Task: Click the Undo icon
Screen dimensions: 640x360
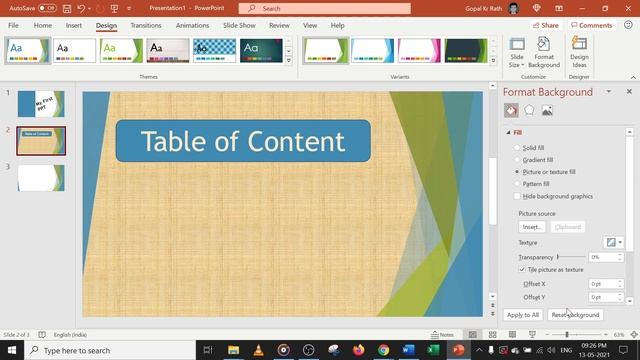Action: 81,9
